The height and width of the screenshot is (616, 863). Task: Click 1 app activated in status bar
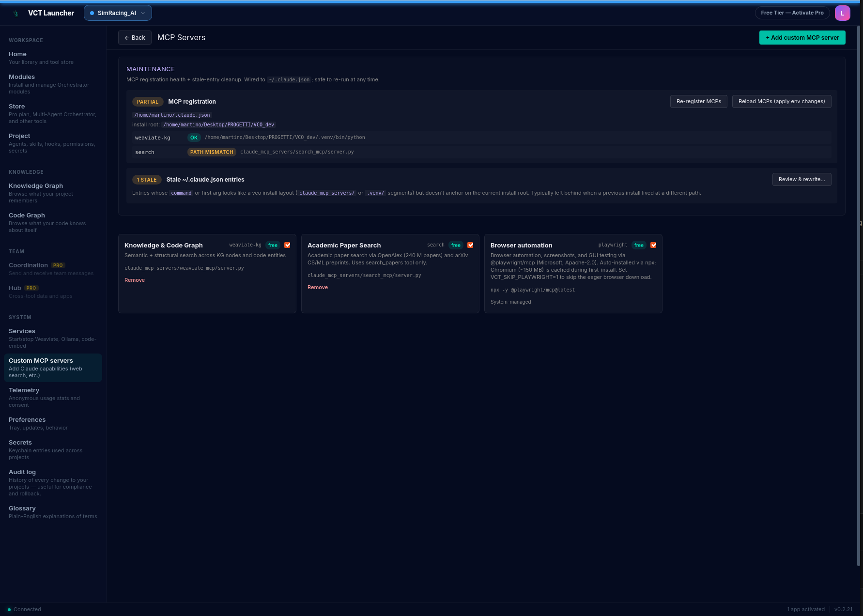(x=805, y=610)
